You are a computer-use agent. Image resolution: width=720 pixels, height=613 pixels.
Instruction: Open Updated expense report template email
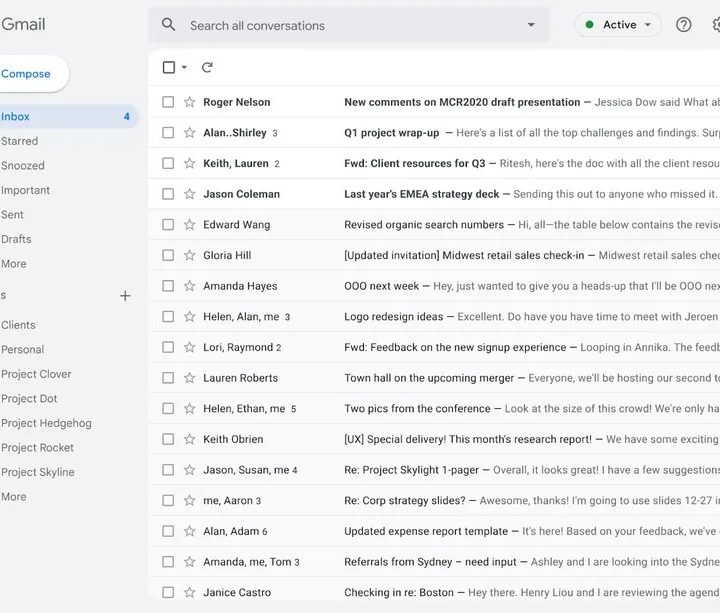(434, 531)
